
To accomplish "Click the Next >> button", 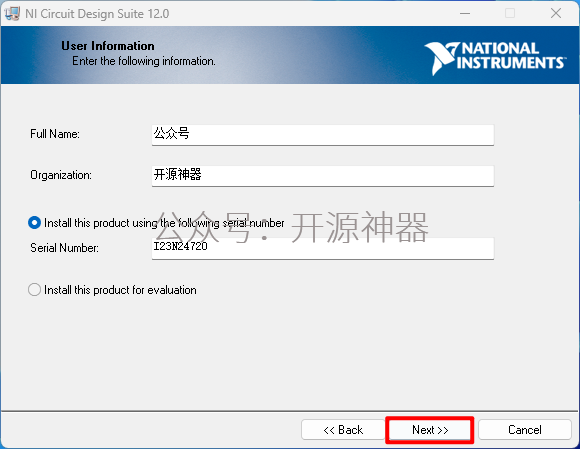I will [429, 430].
